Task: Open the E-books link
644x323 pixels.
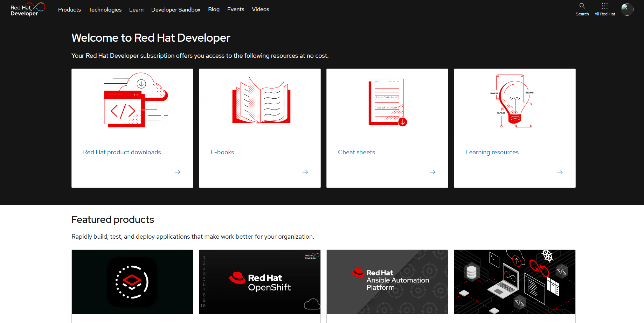Action: point(222,152)
